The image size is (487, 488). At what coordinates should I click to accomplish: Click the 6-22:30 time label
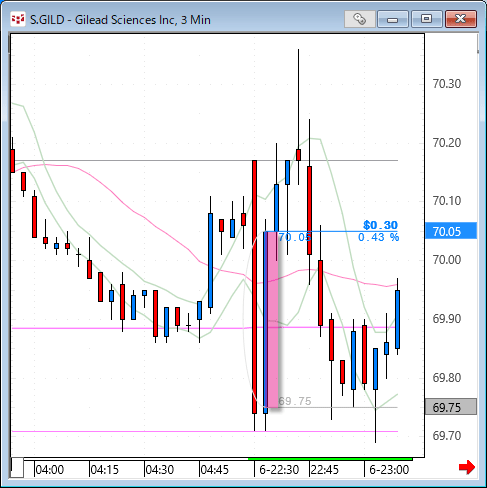(279, 470)
